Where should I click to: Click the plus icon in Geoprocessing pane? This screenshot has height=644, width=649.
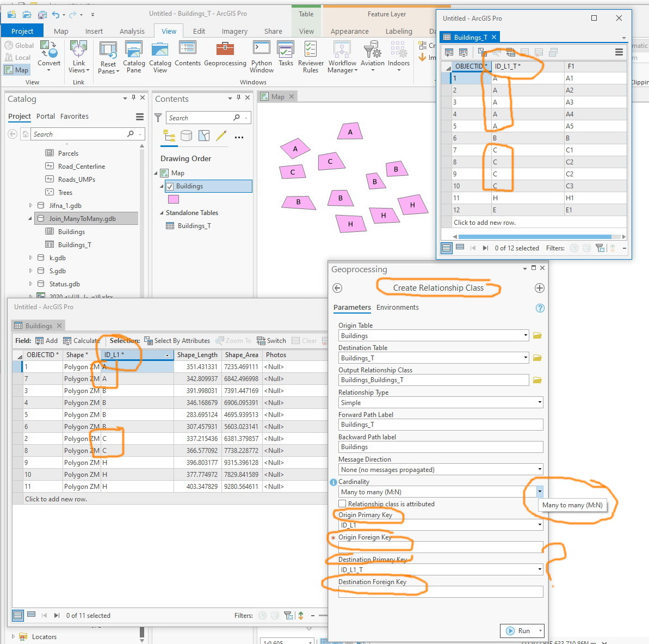click(539, 288)
